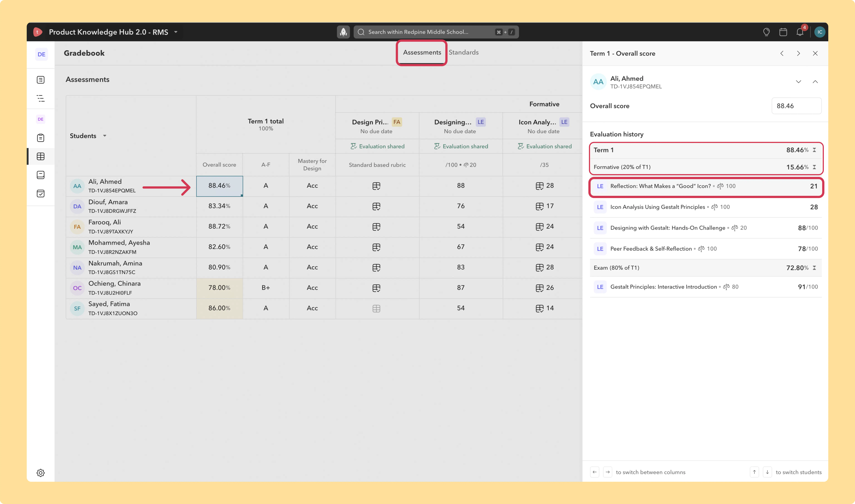Select the gradebook grid sidebar icon
The image size is (855, 504).
click(40, 156)
